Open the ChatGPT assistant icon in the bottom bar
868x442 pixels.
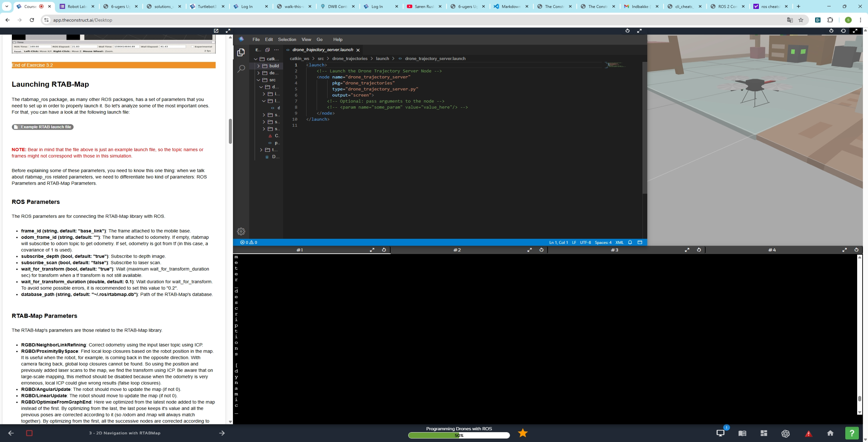click(x=785, y=433)
